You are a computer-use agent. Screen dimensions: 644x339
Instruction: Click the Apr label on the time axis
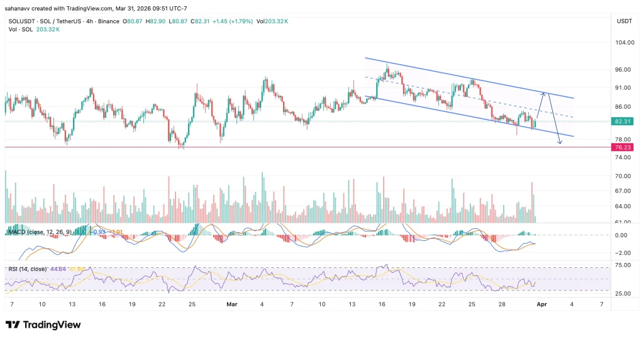tap(541, 304)
